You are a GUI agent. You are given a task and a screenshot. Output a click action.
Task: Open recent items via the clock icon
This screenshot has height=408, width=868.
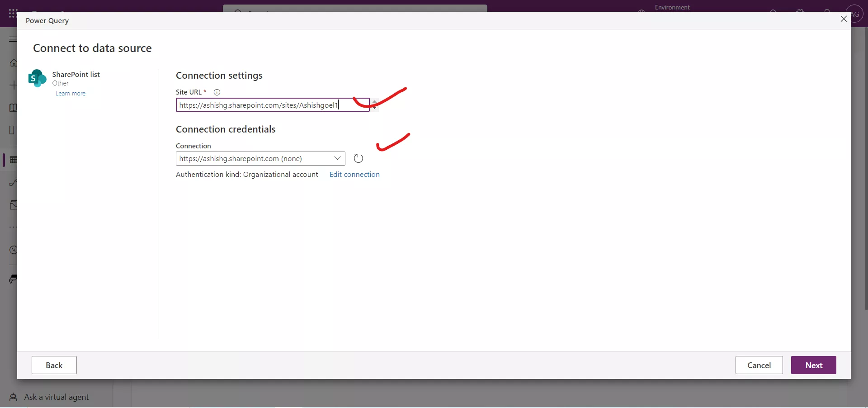[x=14, y=250]
